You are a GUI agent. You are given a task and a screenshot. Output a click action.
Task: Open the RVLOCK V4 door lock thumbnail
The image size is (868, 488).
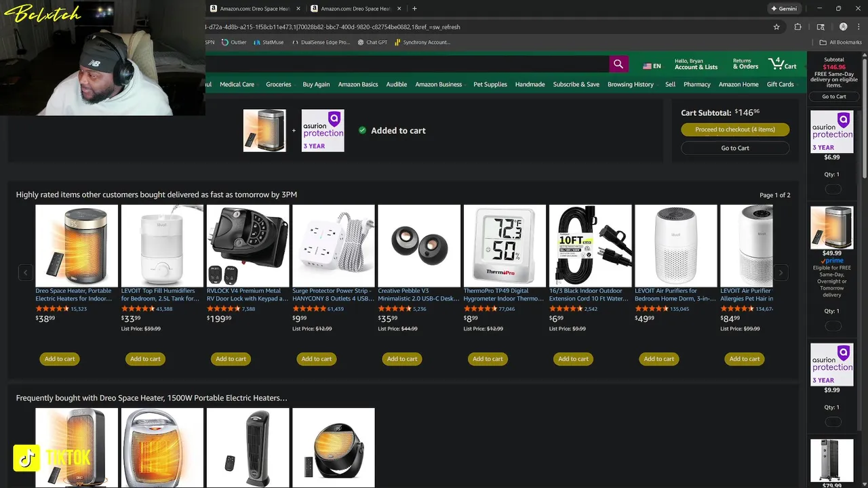pos(248,245)
